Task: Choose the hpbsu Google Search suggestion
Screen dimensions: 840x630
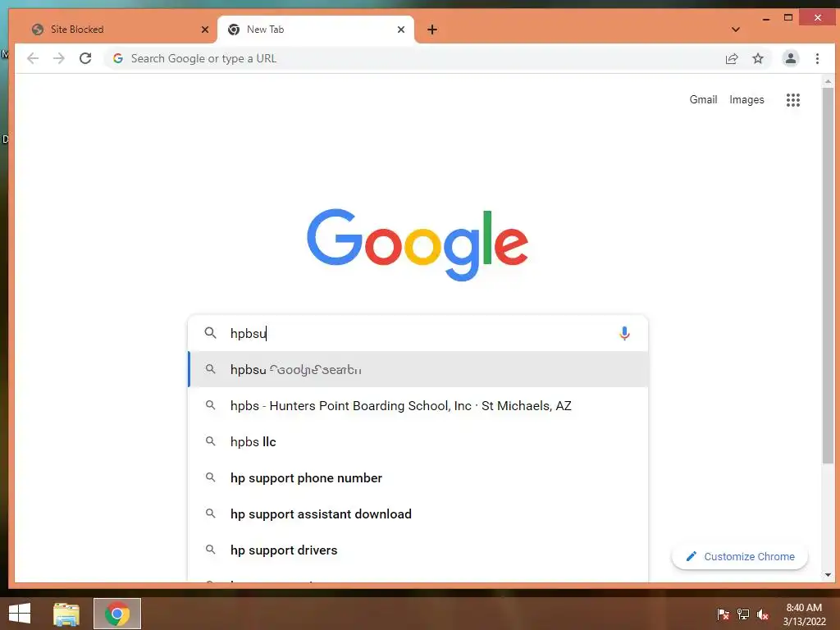Action: pos(418,370)
